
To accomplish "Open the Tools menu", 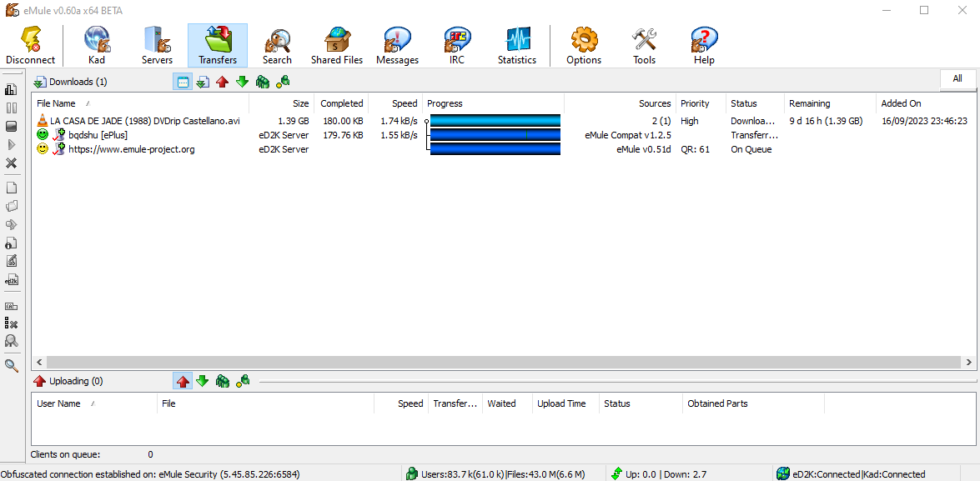I will 644,46.
